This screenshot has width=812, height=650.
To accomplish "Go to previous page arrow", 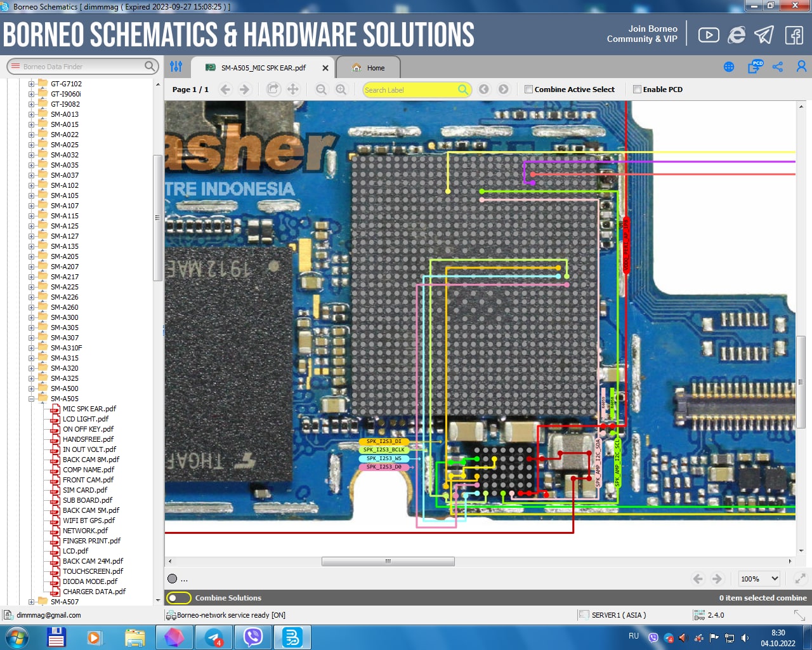I will pyautogui.click(x=225, y=90).
